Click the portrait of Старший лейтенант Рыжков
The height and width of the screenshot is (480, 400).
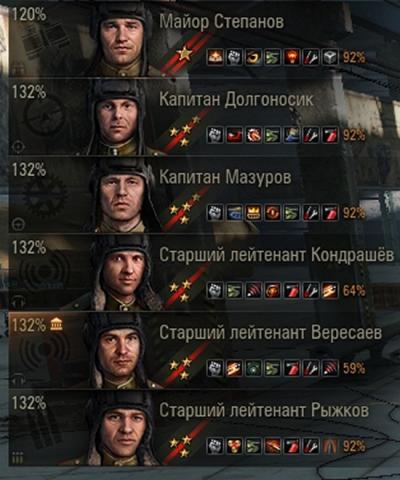coord(120,428)
